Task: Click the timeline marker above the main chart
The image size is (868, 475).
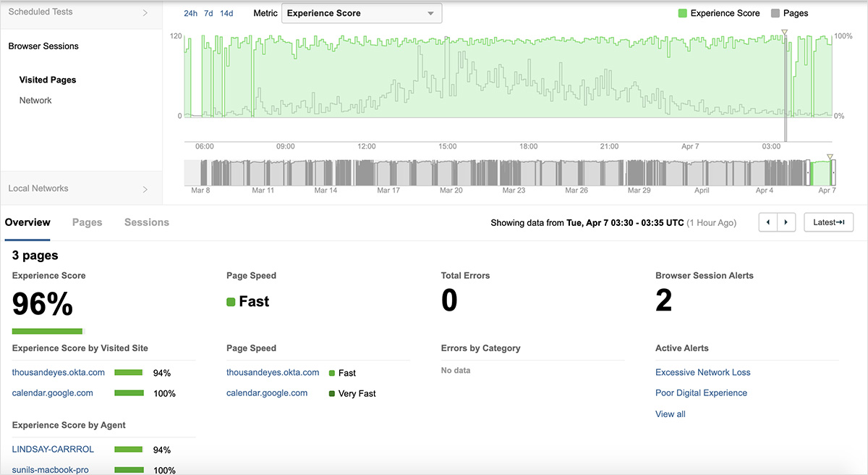Action: point(784,33)
